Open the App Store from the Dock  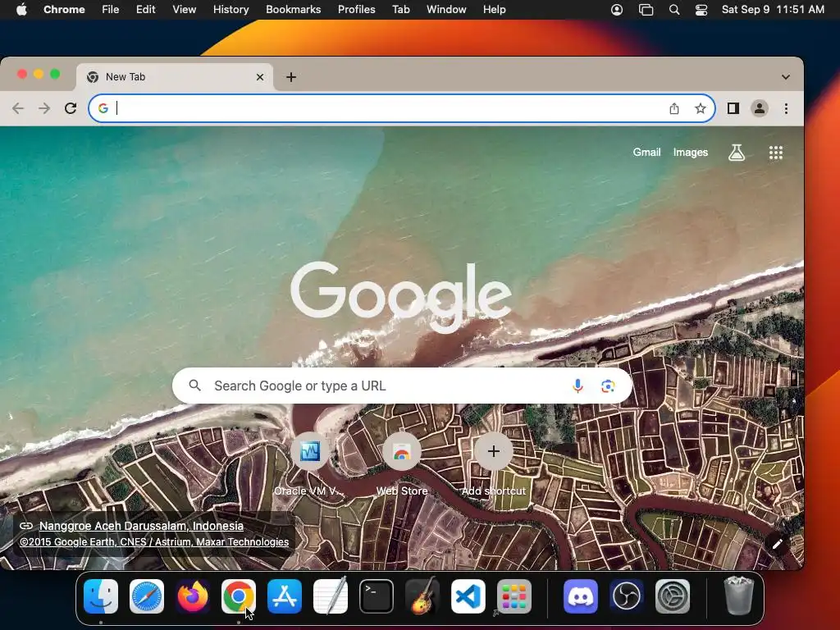pyautogui.click(x=285, y=596)
